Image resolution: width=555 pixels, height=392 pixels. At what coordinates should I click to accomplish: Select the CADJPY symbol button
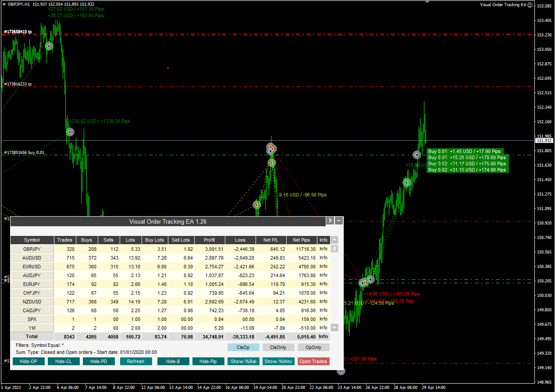(x=32, y=310)
